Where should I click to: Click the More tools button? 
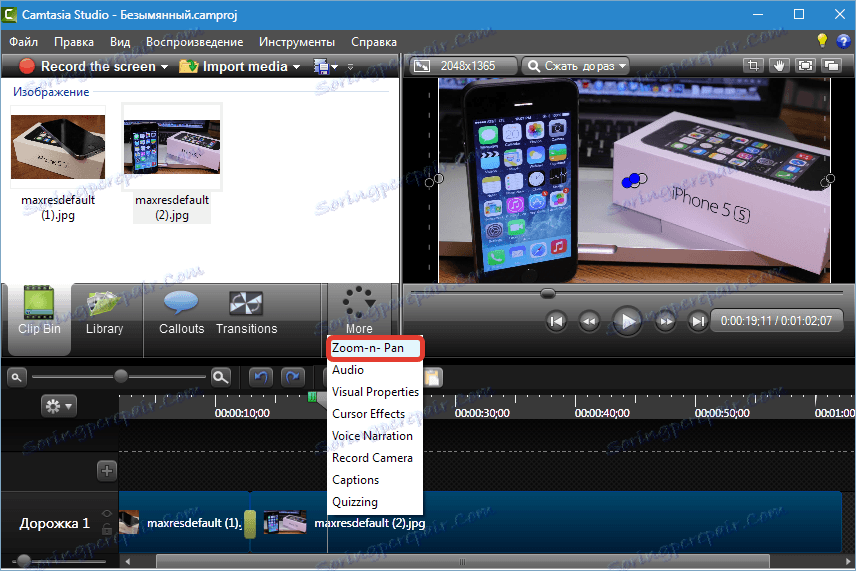tap(359, 311)
